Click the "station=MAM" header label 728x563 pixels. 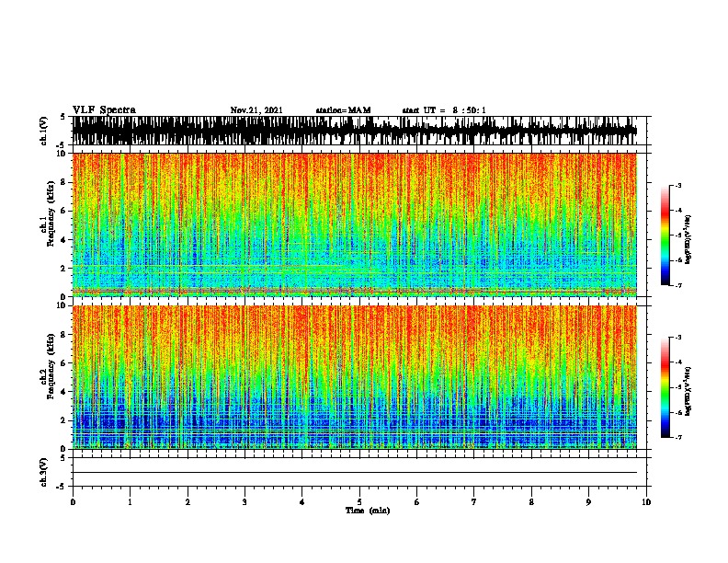343,110
